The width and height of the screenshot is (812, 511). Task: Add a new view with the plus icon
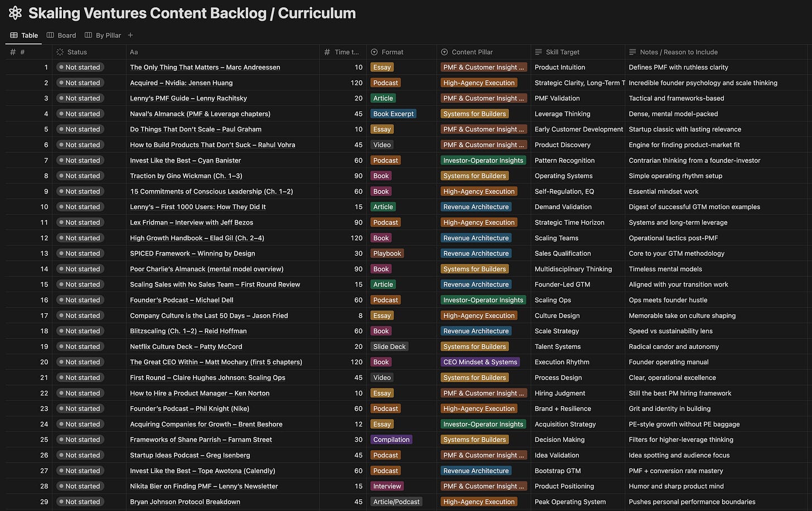coord(130,35)
